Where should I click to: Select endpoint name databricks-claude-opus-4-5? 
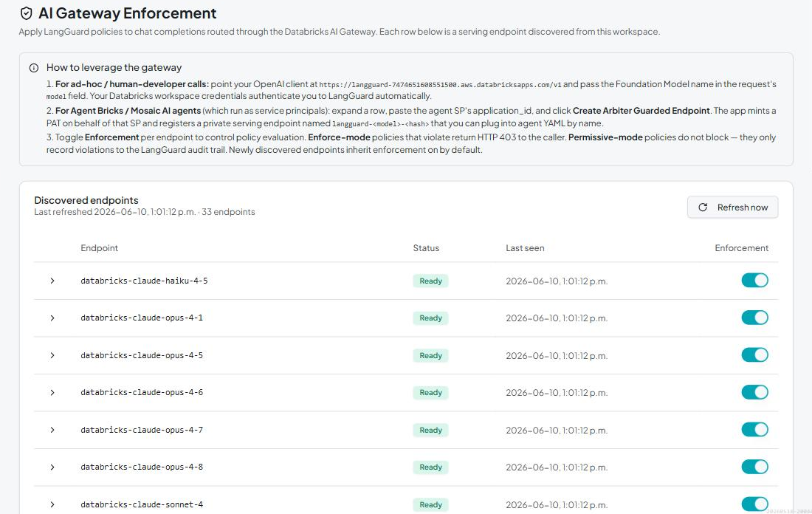(142, 355)
